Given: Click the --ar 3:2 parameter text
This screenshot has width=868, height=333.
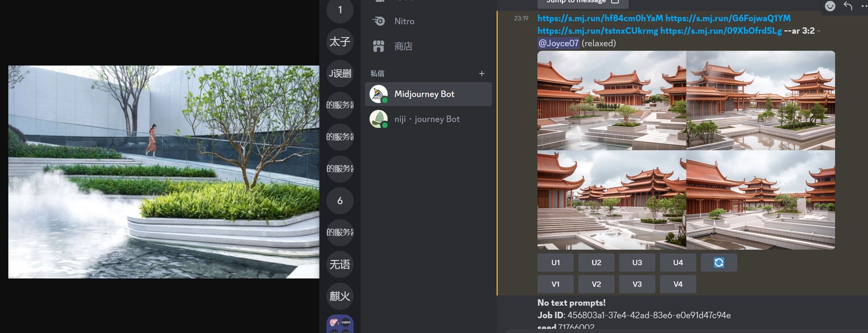Looking at the screenshot, I should 799,31.
